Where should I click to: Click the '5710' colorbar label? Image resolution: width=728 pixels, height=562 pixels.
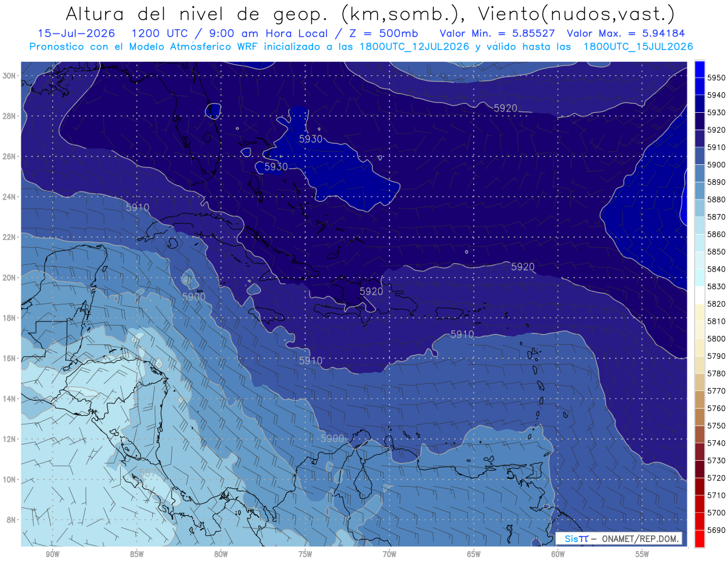[x=716, y=495]
